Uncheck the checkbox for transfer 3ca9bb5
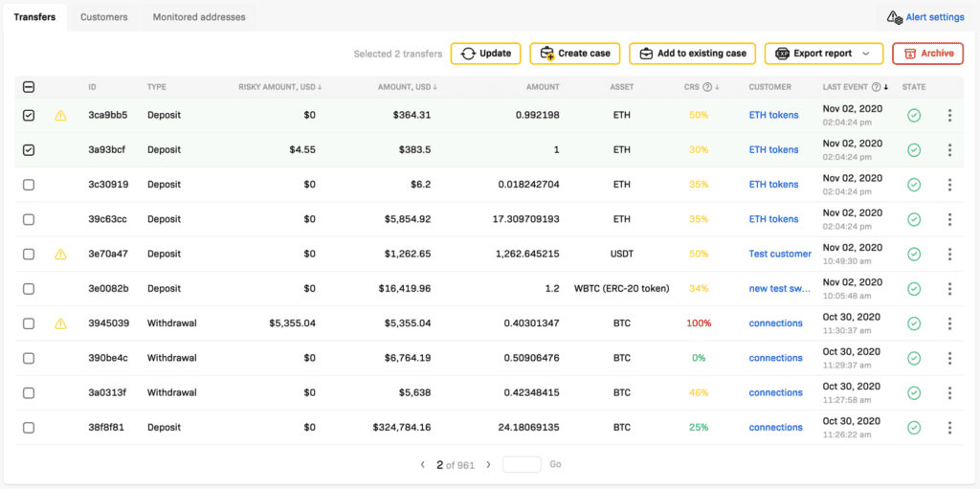Viewport: 980px width, 489px height. coord(29,116)
